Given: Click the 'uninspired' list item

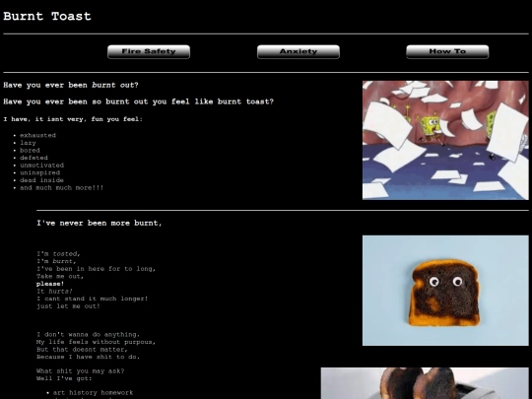Looking at the screenshot, I should [x=39, y=172].
